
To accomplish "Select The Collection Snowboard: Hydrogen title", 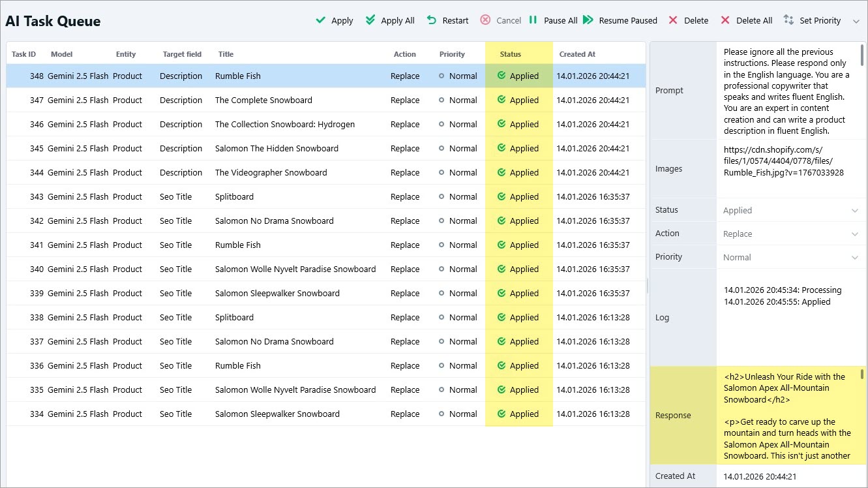I will click(285, 124).
